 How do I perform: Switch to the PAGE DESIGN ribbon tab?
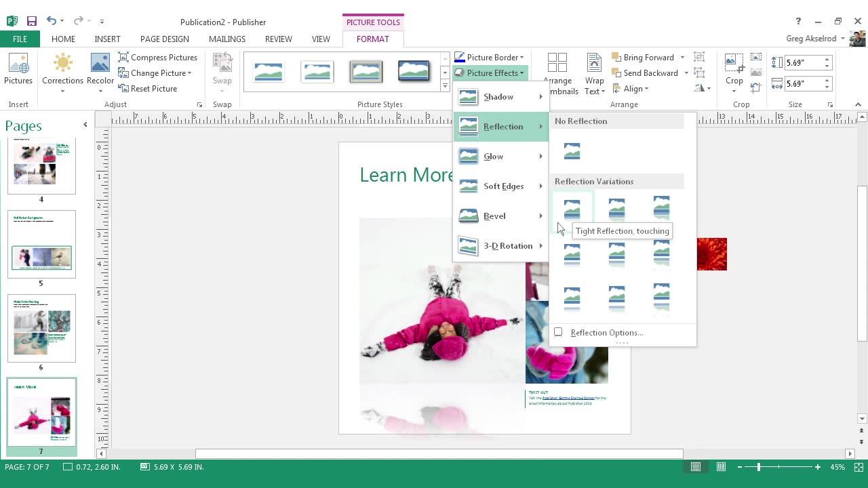[x=164, y=39]
